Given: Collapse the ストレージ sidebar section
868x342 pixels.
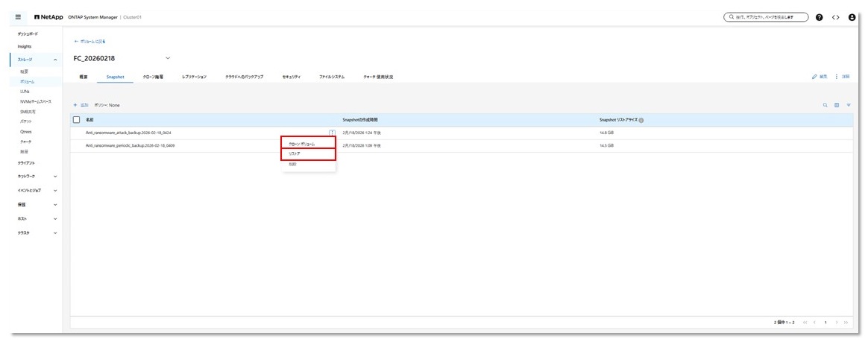Looking at the screenshot, I should click(55, 59).
